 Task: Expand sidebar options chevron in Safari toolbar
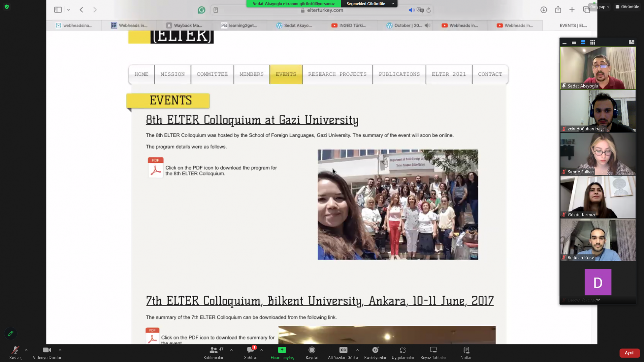pos(68,10)
